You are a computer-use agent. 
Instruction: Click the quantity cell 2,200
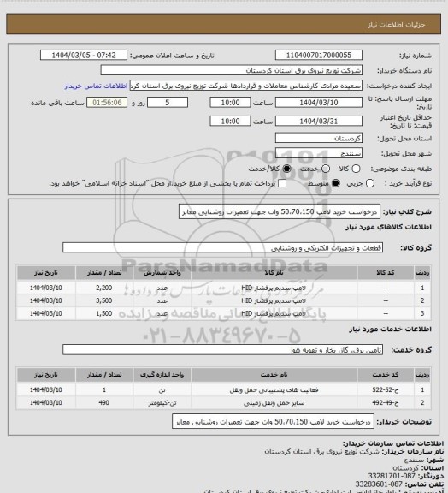[104, 288]
